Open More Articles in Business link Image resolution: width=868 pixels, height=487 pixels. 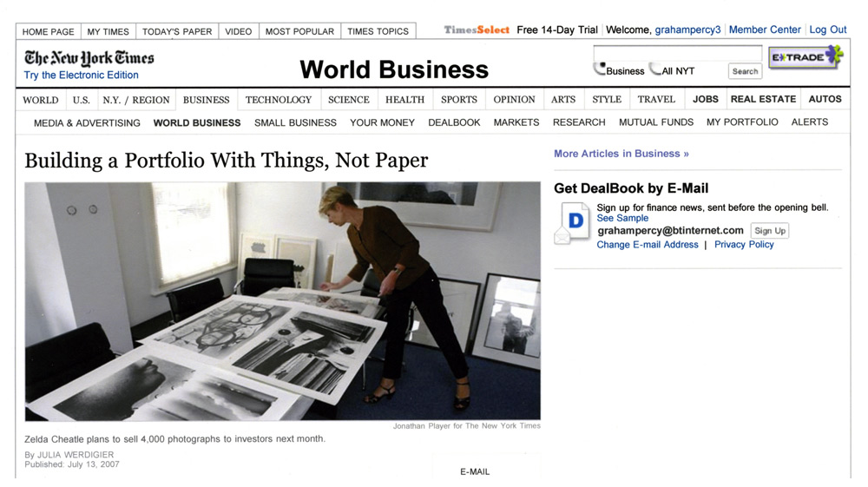click(621, 154)
